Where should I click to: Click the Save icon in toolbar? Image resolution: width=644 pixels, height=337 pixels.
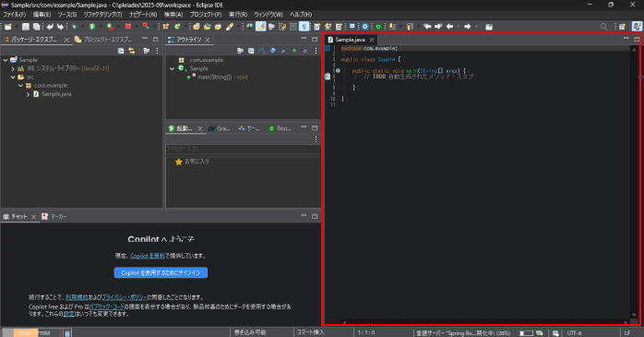click(x=26, y=27)
